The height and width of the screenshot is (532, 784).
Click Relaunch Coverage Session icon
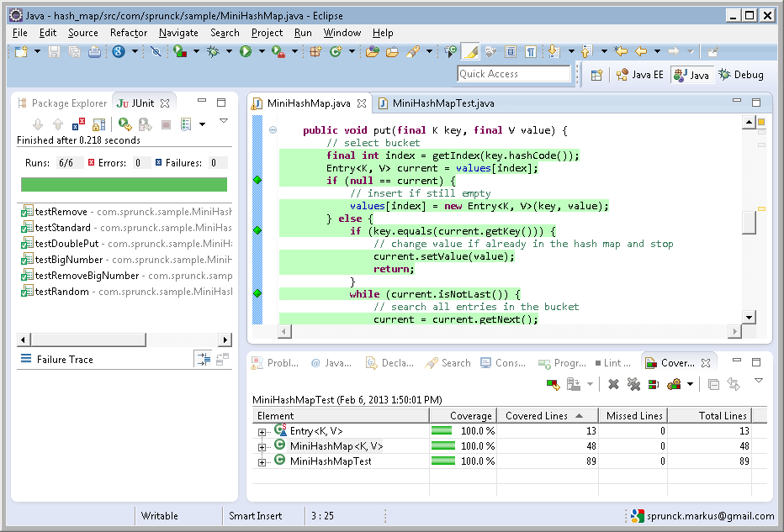pyautogui.click(x=553, y=384)
